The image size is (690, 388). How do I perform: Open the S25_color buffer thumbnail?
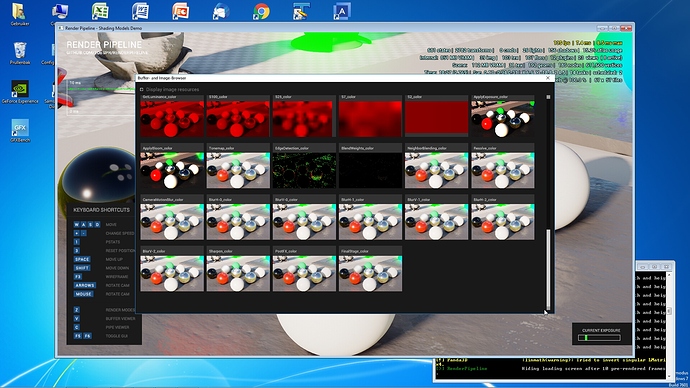(x=304, y=119)
